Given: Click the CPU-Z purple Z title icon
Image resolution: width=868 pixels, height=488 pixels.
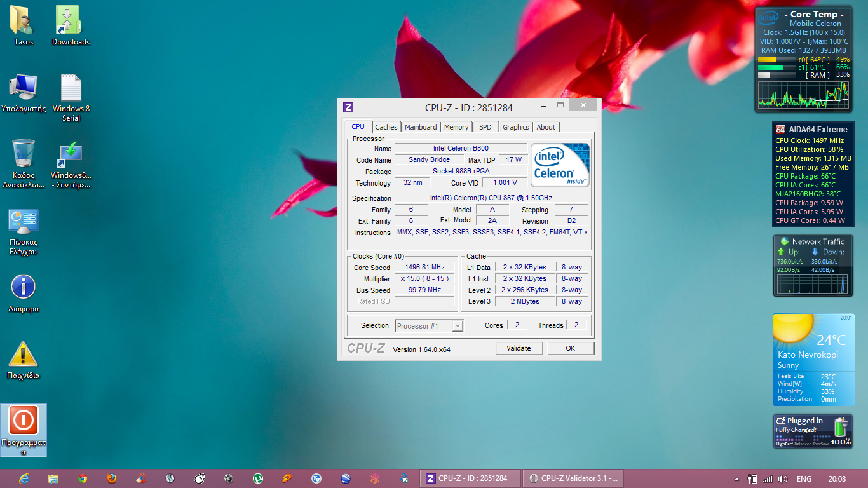Looking at the screenshot, I should (x=348, y=107).
